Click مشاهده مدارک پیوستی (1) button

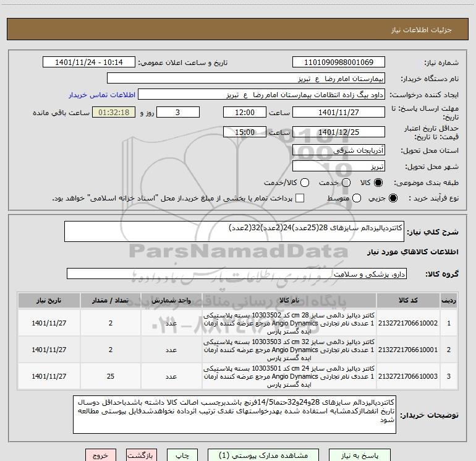[x=263, y=455]
